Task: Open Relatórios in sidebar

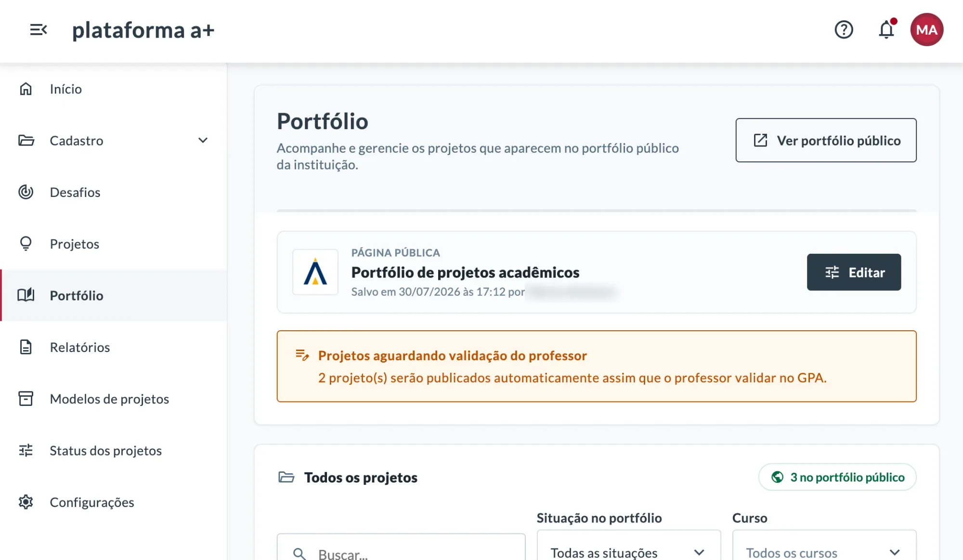Action: point(114,347)
